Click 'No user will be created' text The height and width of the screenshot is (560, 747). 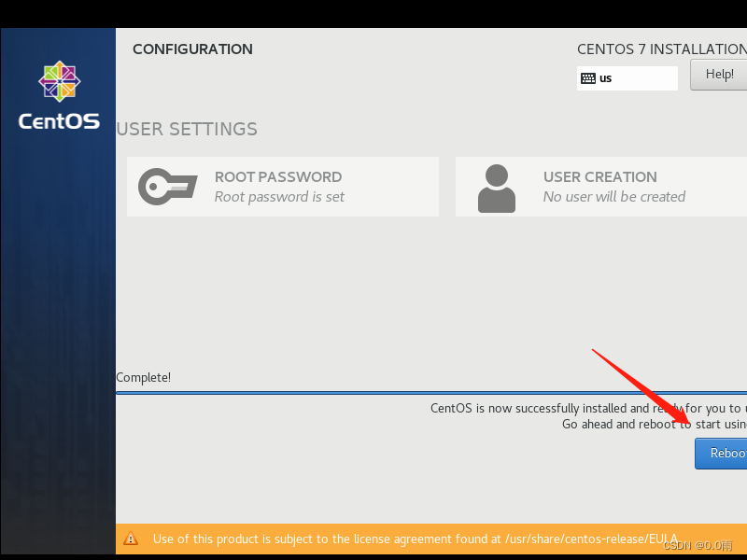(x=614, y=197)
